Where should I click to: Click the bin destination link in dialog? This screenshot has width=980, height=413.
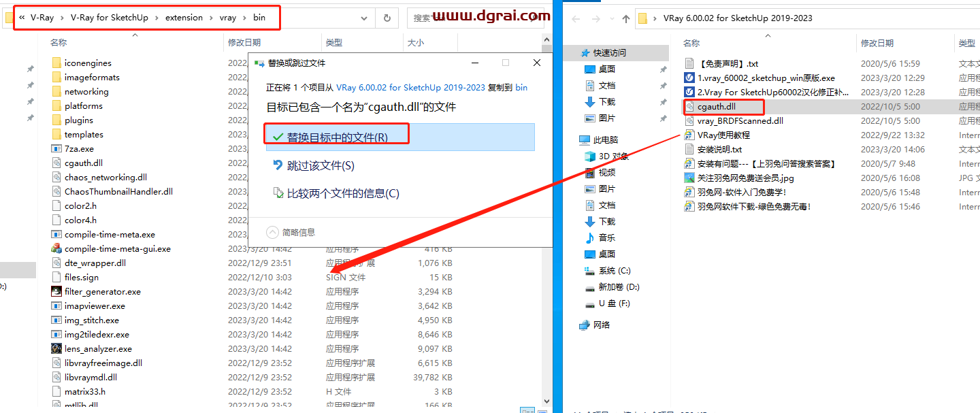pyautogui.click(x=521, y=87)
